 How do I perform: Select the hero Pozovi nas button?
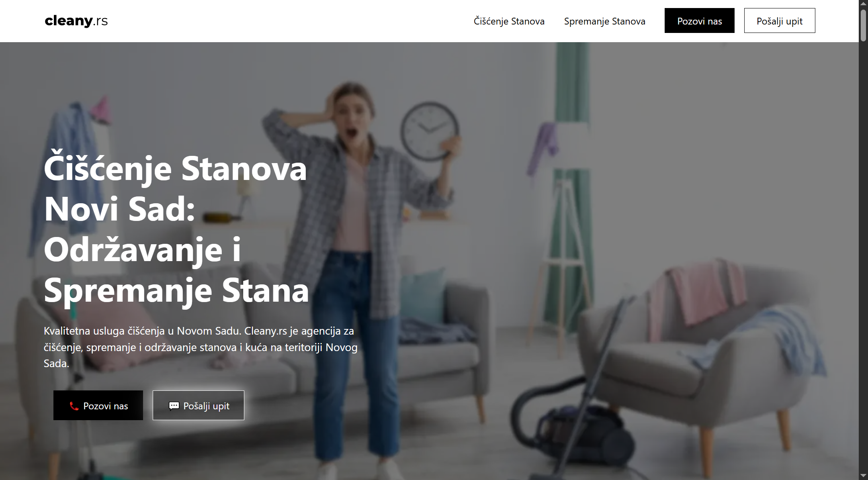pyautogui.click(x=98, y=405)
